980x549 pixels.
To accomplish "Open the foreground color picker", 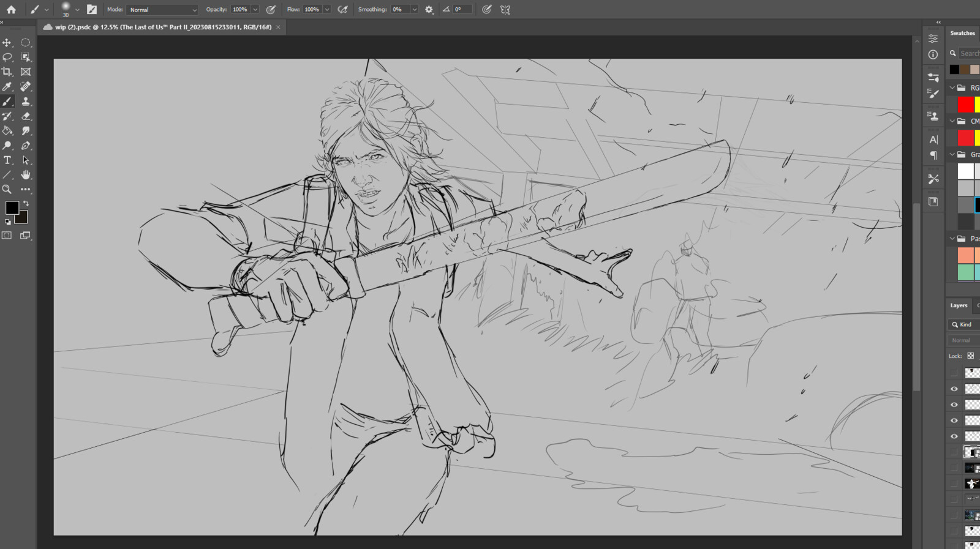I will [12, 208].
